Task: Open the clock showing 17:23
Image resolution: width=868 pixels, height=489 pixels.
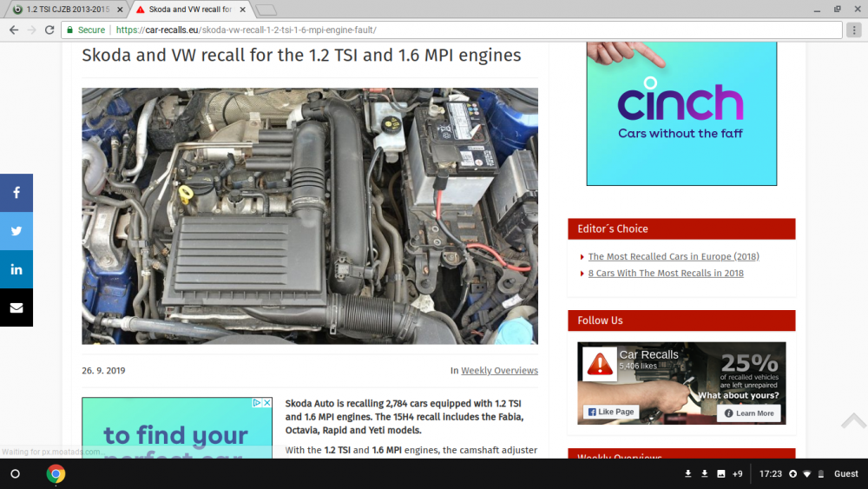Action: coord(771,474)
